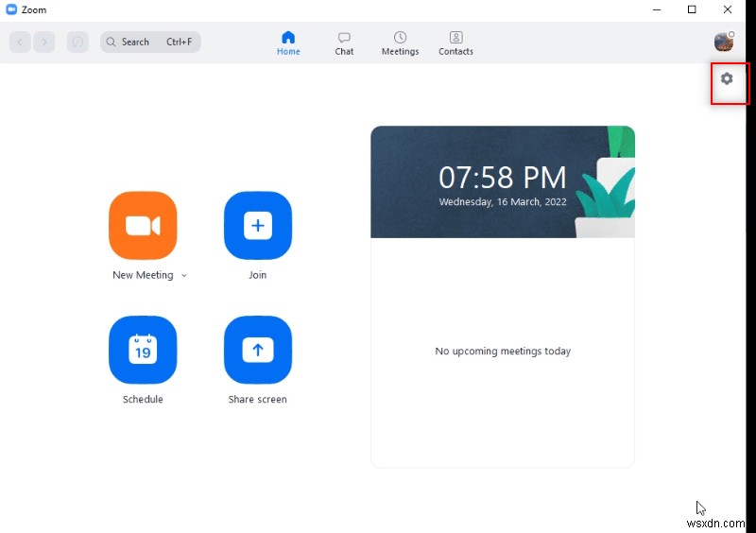
Task: Start a New Meeting with orange camera icon
Action: coord(143,226)
